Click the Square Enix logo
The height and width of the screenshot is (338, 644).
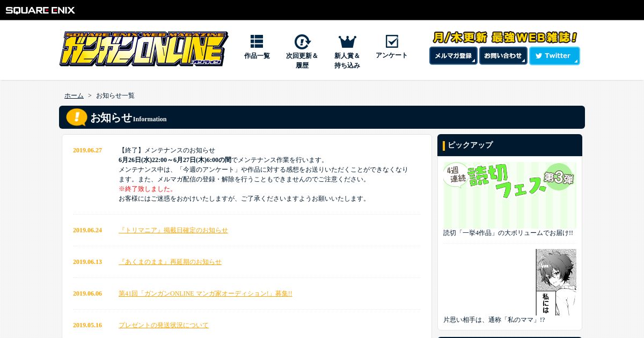(40, 10)
